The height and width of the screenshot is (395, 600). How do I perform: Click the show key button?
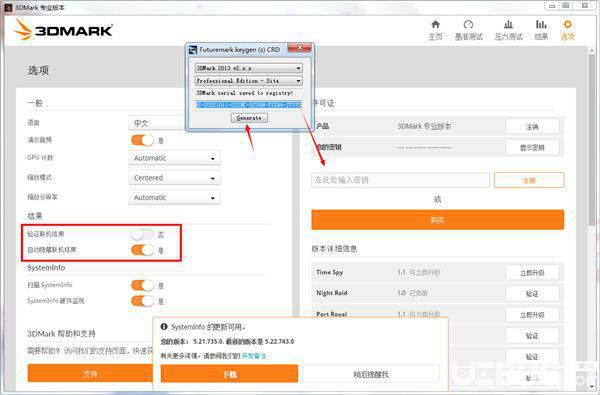tap(532, 147)
